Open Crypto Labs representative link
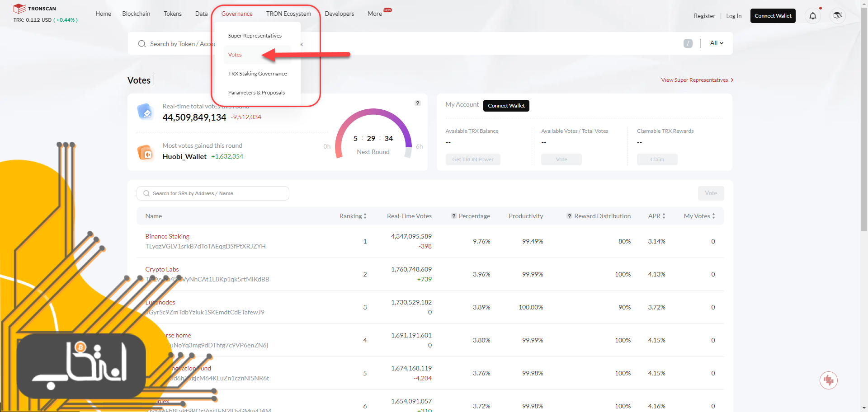The width and height of the screenshot is (868, 412). [x=162, y=269]
